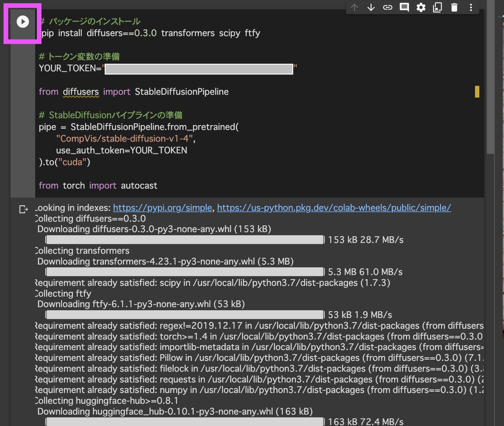
Task: Click inside the YOUR_TOKEN value field
Action: coord(199,69)
